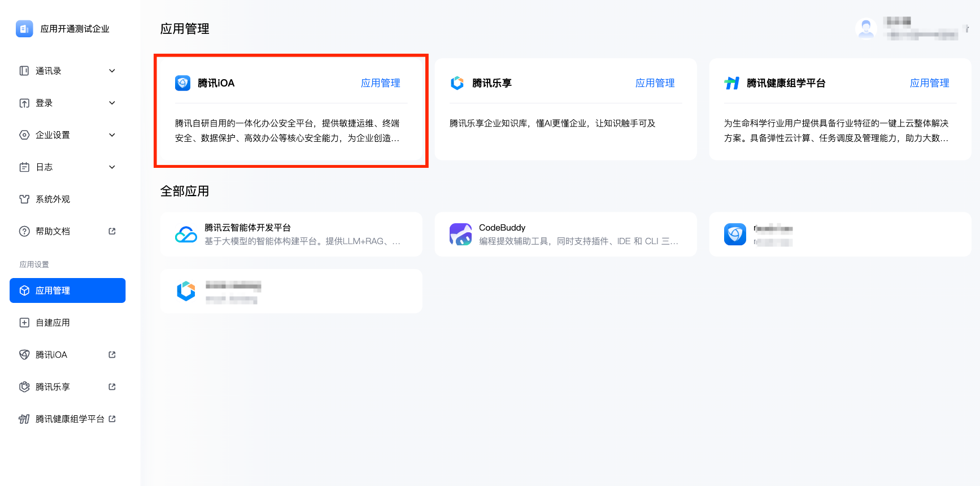
Task: Click the 登录 login icon
Action: (x=24, y=103)
